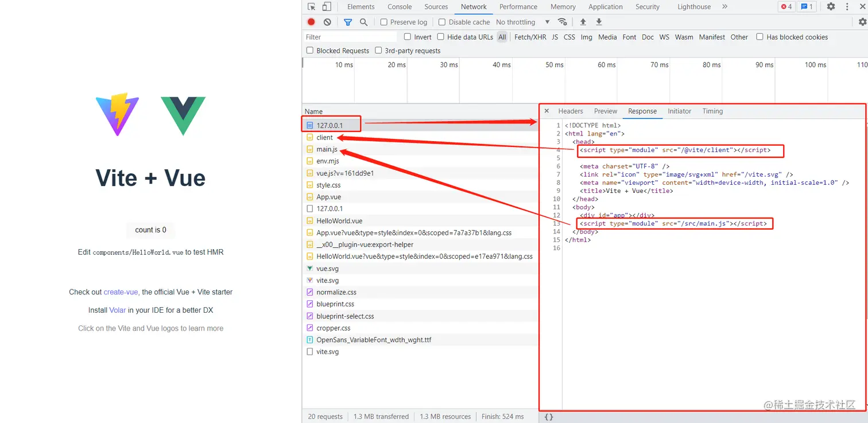Toggle the funnel filter icon
Screen dimensions: 868x423
[x=348, y=22]
